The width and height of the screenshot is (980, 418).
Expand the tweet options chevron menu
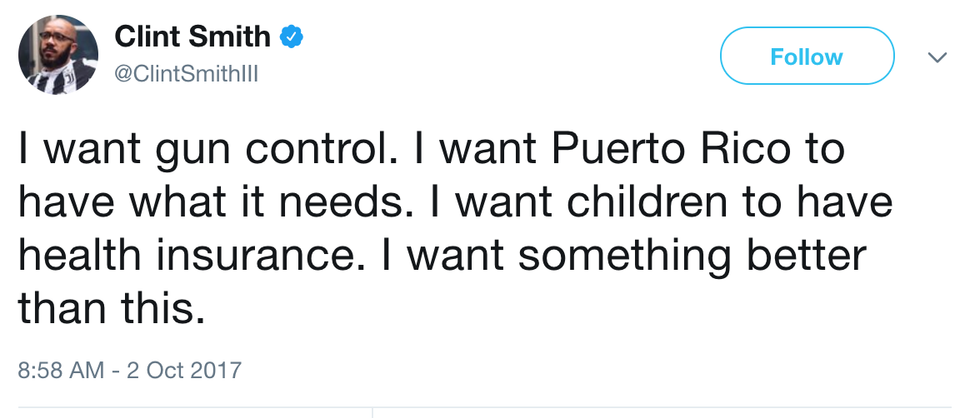(937, 58)
